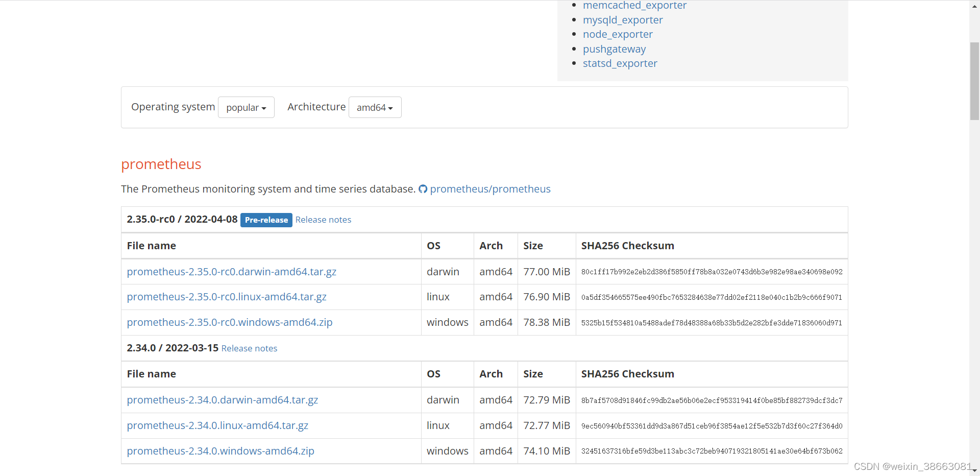Open the statsd_exporter link

tap(620, 63)
